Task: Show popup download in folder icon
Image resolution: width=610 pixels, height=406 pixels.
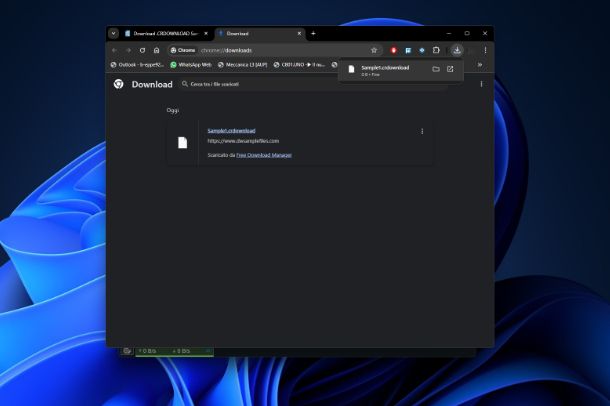Action: [x=436, y=69]
